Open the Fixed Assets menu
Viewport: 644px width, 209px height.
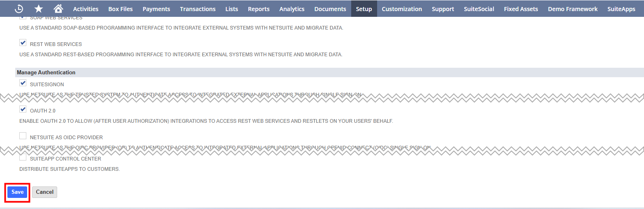(521, 9)
